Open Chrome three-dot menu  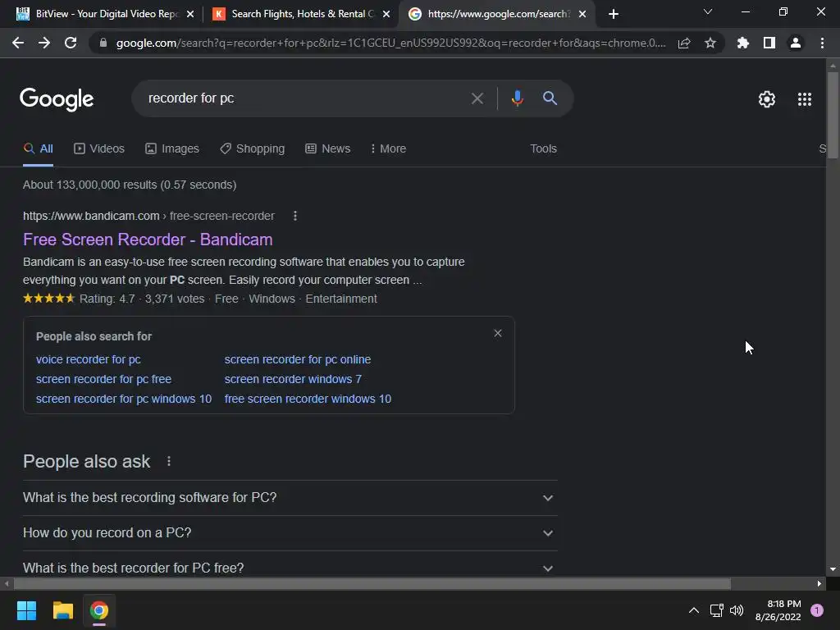click(x=822, y=43)
